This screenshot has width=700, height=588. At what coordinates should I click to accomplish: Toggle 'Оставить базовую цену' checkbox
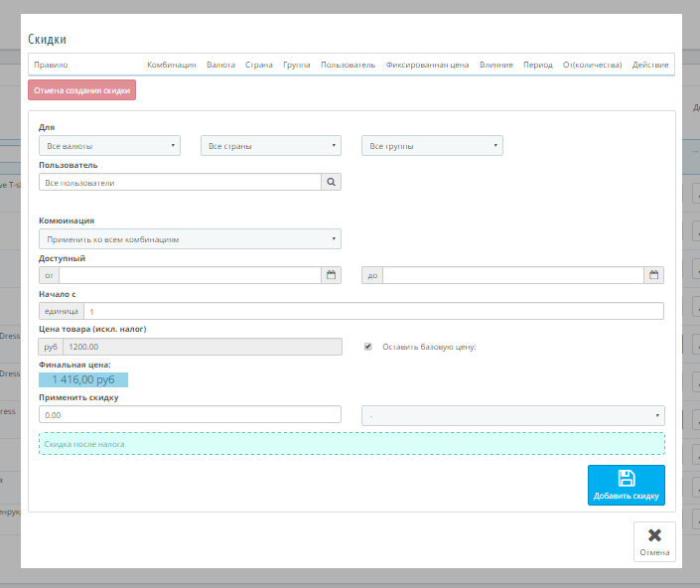(368, 347)
